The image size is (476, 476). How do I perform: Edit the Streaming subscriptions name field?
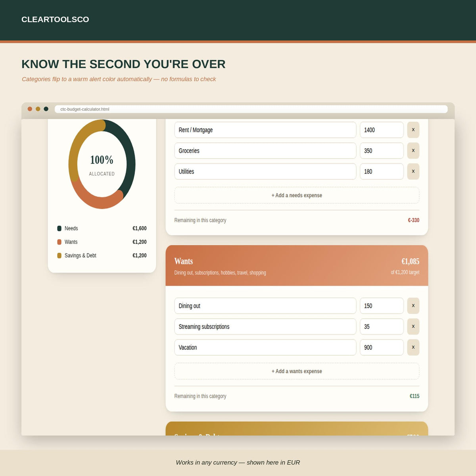tap(265, 326)
